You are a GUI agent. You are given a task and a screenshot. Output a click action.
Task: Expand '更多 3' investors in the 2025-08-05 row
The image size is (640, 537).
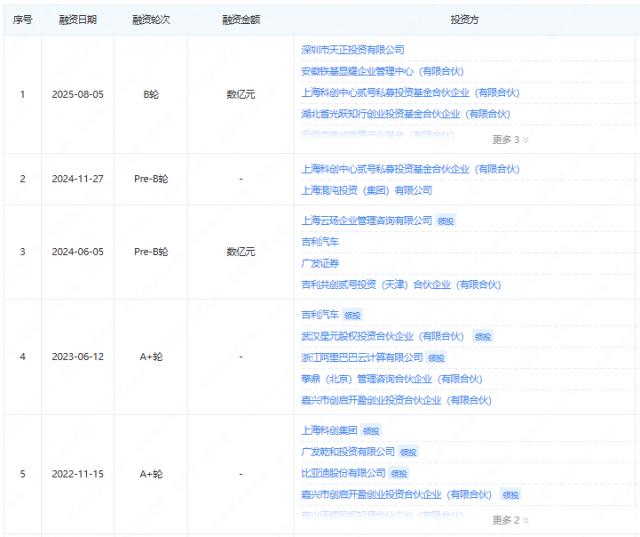[510, 140]
